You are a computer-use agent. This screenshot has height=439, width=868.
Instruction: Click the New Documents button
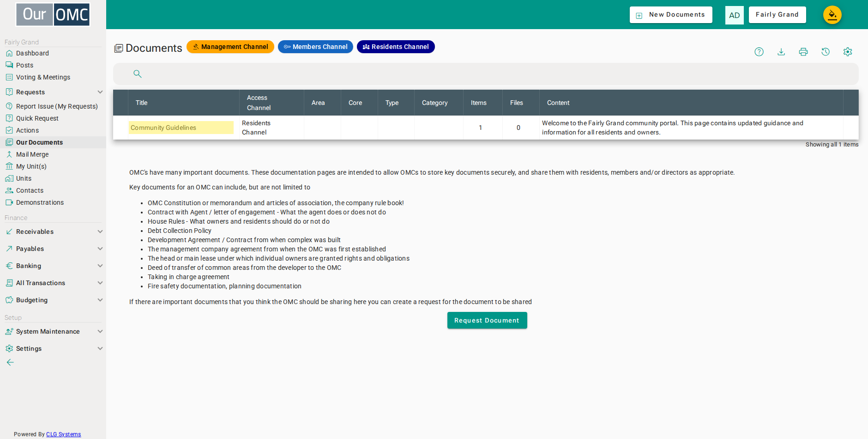(x=671, y=15)
